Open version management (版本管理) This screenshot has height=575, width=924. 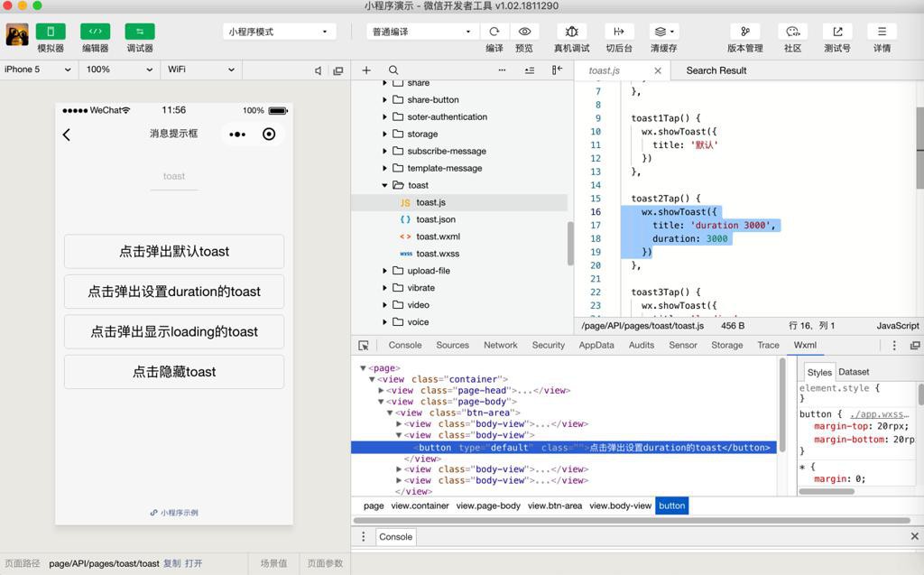pos(744,32)
